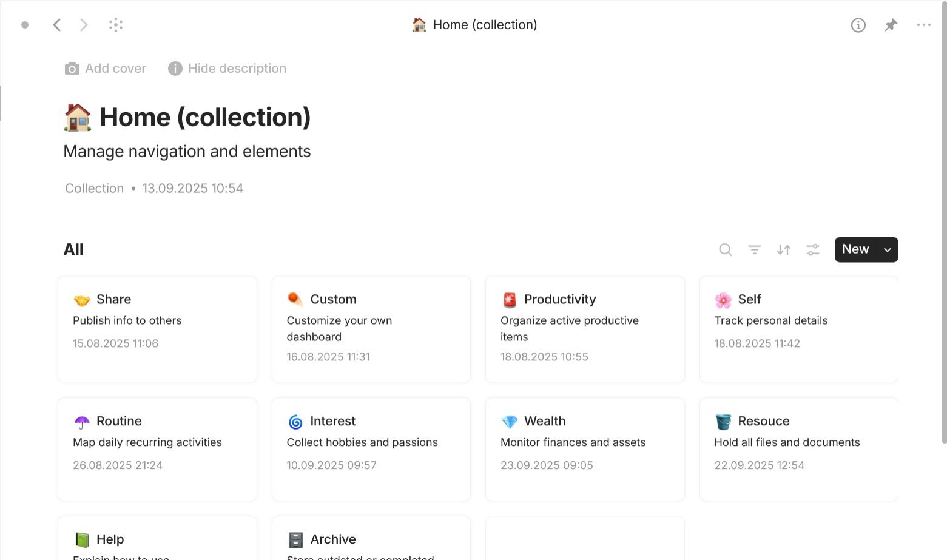Select the All tab heading
This screenshot has width=947, height=560.
pos(73,249)
